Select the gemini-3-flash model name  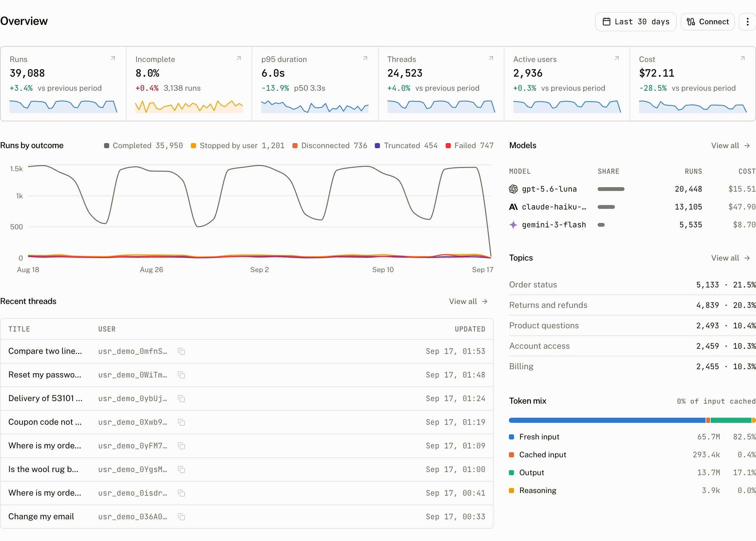(x=554, y=225)
